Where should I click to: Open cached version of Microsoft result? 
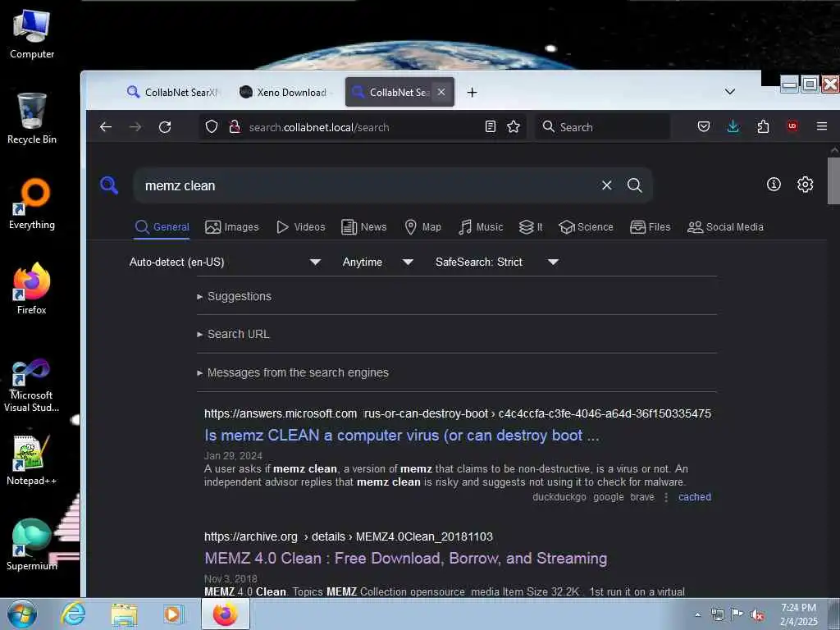pos(695,497)
